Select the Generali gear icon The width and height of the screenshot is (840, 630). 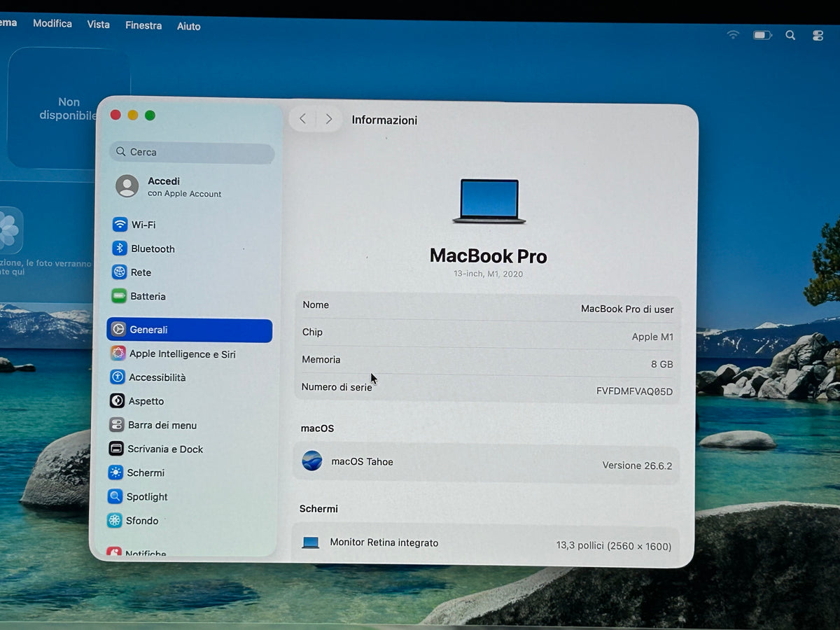click(118, 330)
